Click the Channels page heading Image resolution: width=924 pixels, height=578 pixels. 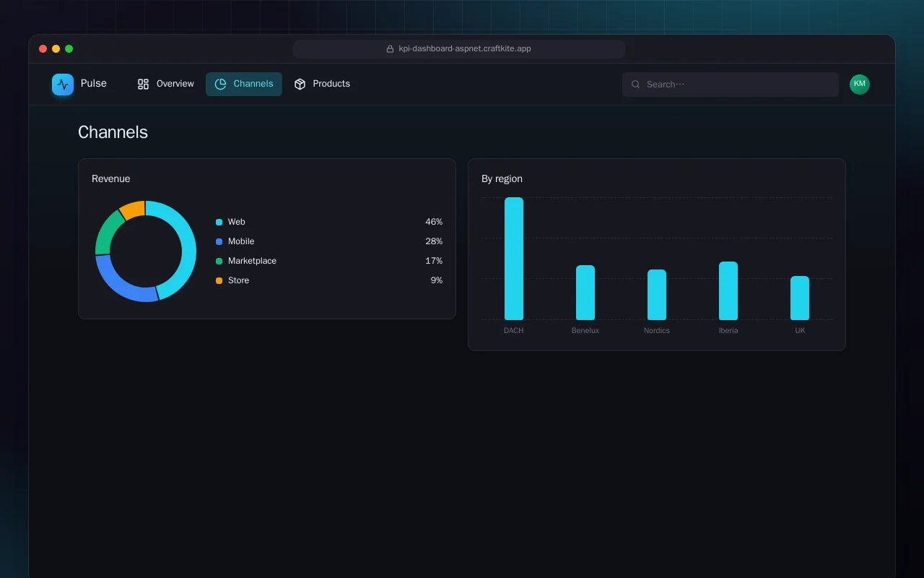[113, 132]
